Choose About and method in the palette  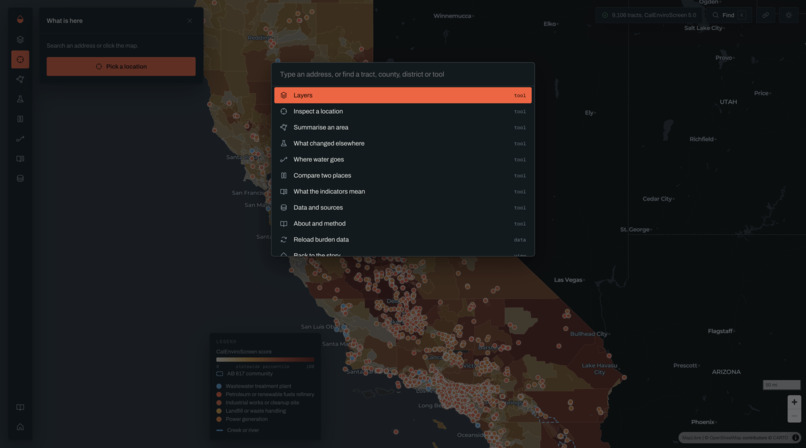click(403, 223)
